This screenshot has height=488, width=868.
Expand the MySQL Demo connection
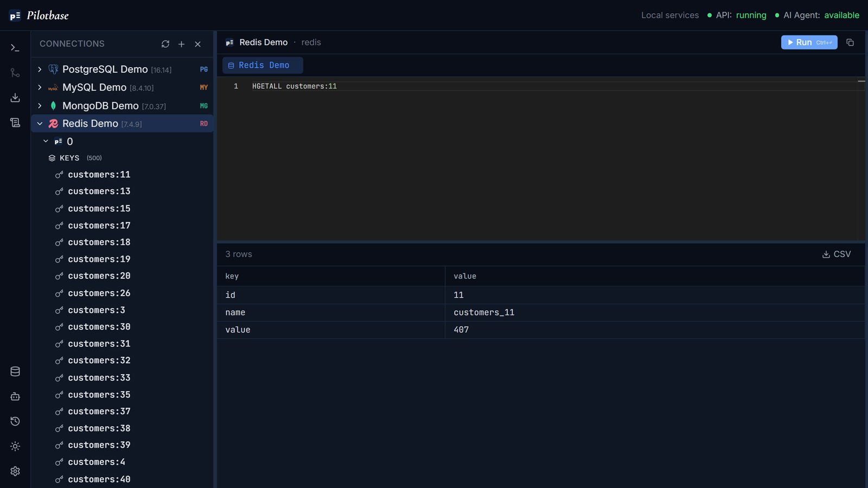tap(40, 87)
